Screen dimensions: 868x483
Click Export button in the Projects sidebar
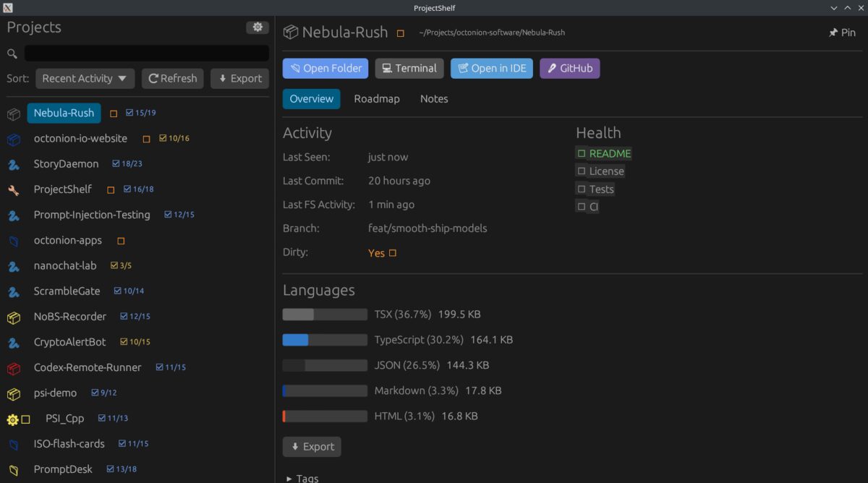click(x=239, y=79)
